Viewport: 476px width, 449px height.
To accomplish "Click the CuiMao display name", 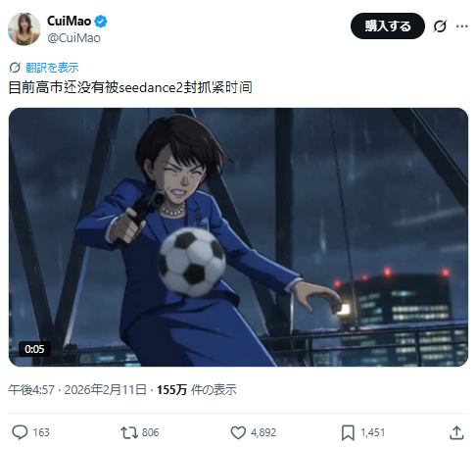I will 69,22.
